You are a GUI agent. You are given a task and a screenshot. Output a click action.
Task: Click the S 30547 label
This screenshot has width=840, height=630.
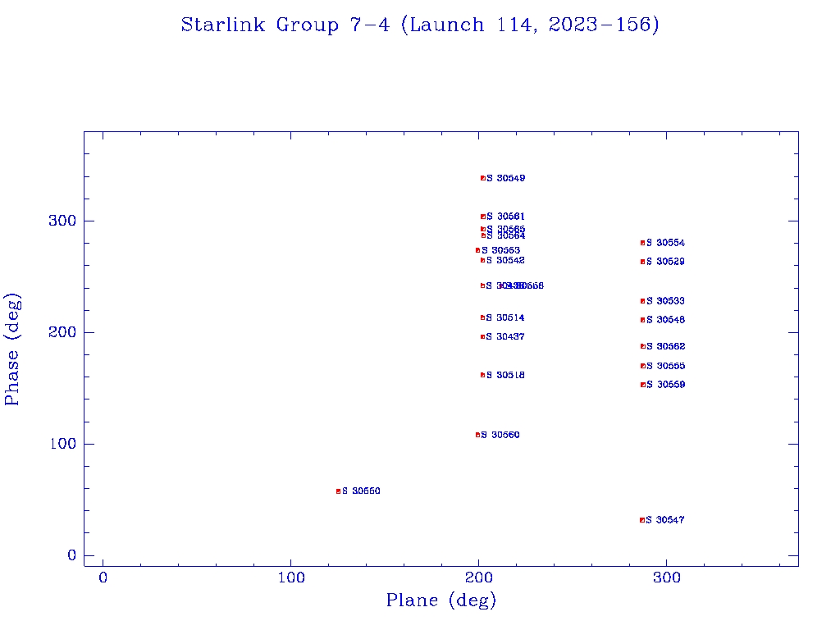[664, 519]
